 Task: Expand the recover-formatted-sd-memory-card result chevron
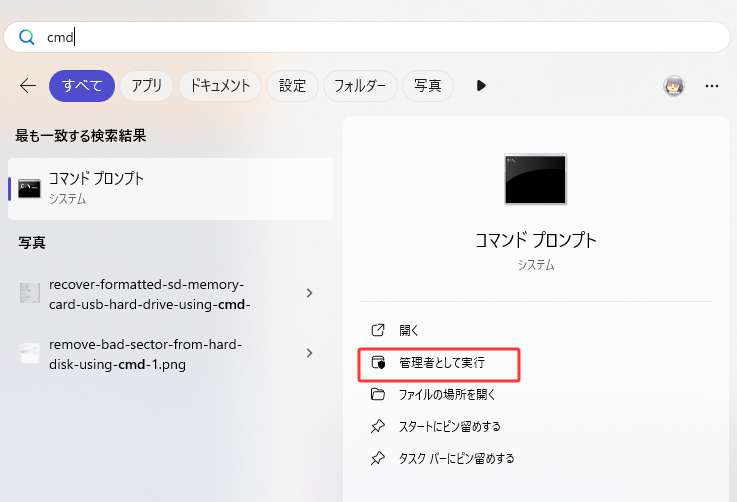point(309,293)
